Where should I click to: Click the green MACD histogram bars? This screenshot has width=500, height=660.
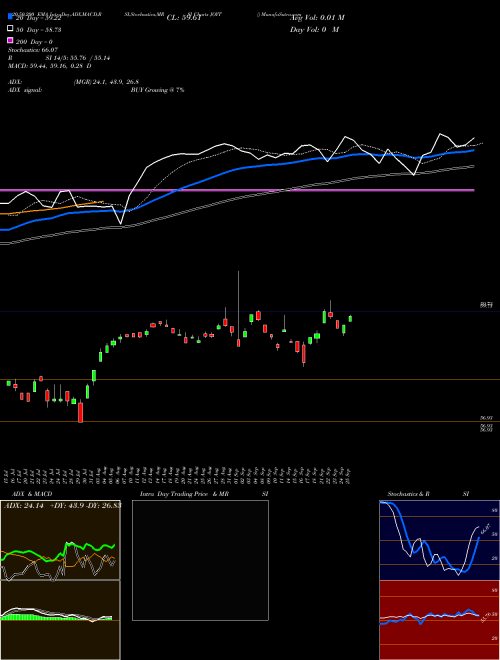click(x=38, y=617)
